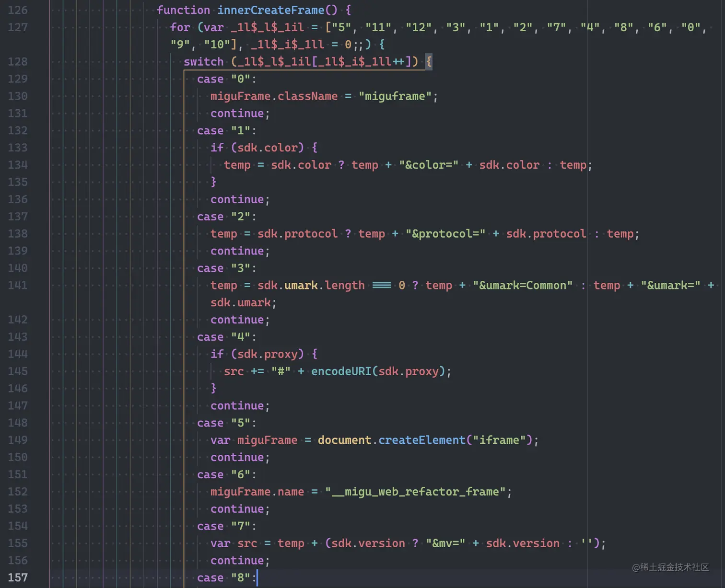Click the continue statement on line 147
The height and width of the screenshot is (588, 725).
click(240, 406)
